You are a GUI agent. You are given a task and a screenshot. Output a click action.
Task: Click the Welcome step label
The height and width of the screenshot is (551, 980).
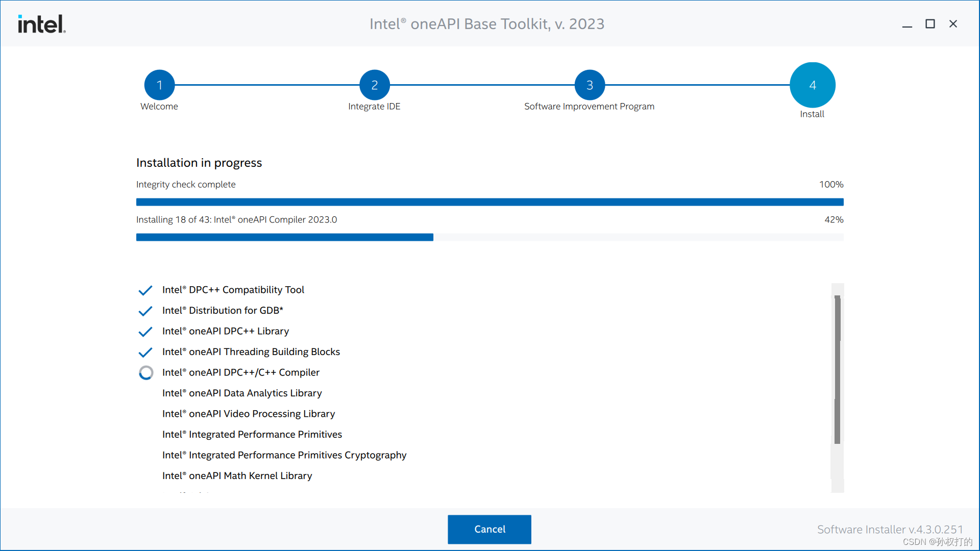tap(159, 106)
